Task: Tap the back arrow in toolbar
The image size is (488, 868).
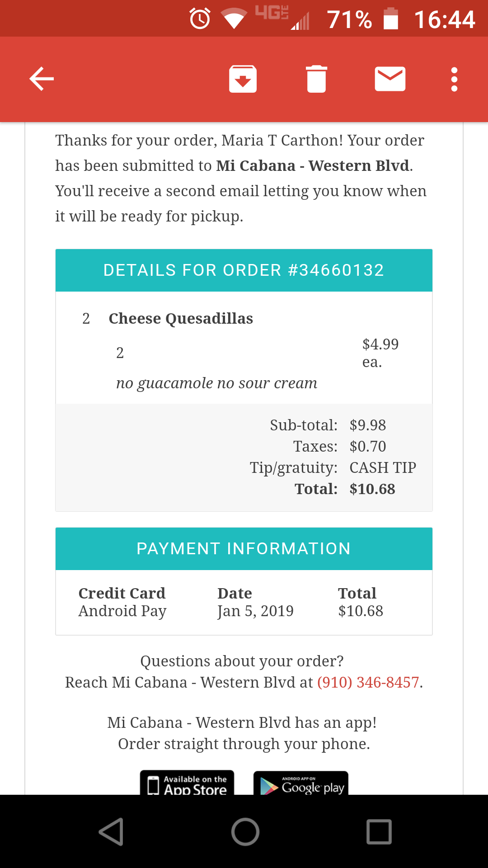Action: [x=42, y=79]
